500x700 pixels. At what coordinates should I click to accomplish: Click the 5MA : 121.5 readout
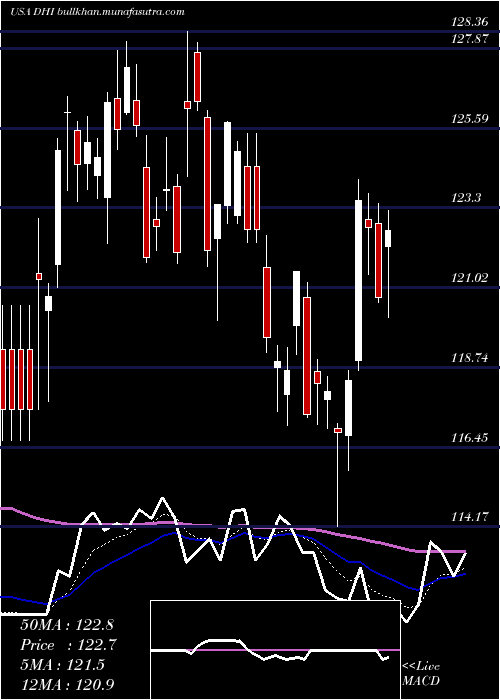(x=62, y=665)
